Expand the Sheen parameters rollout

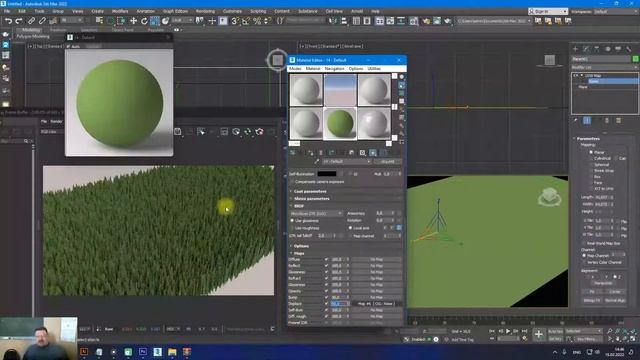[311, 198]
